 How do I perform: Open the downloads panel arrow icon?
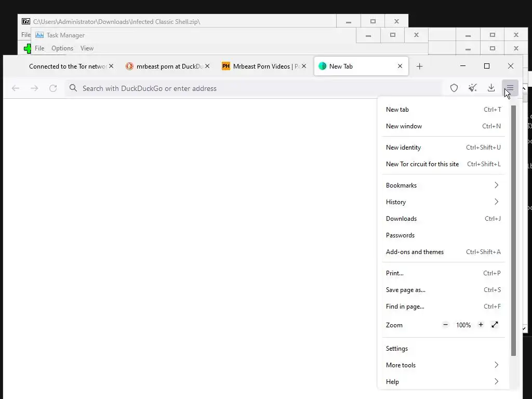(491, 88)
